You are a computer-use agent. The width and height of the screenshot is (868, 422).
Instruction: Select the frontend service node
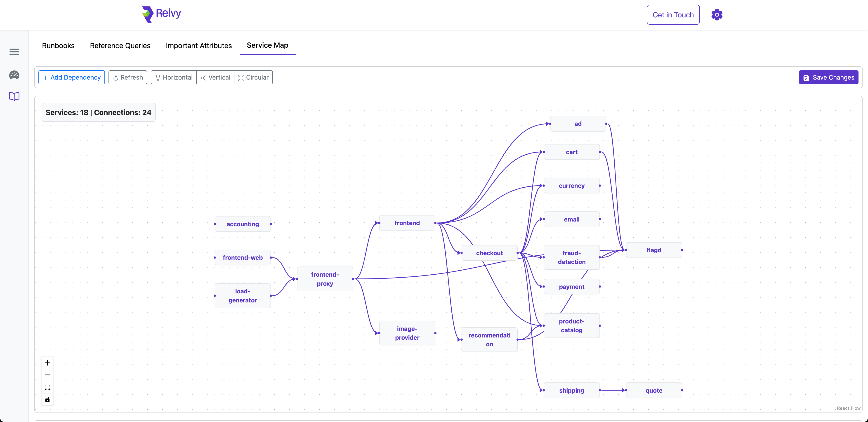click(x=407, y=222)
